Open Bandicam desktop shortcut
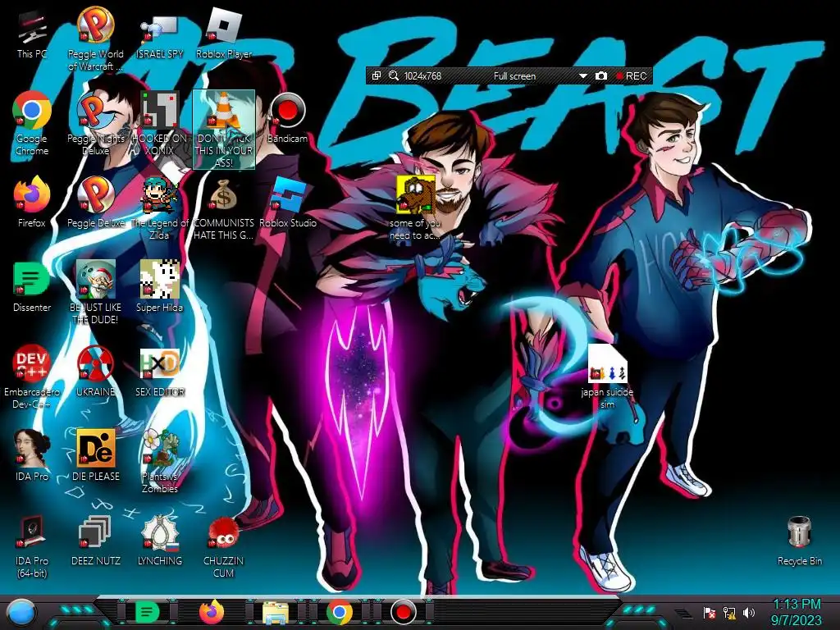 pos(288,118)
